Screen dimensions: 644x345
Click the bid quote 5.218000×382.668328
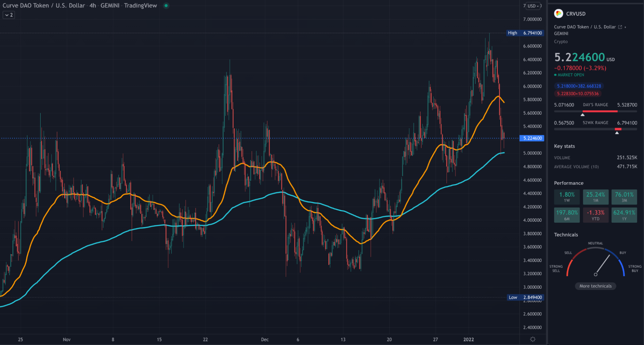[579, 86]
